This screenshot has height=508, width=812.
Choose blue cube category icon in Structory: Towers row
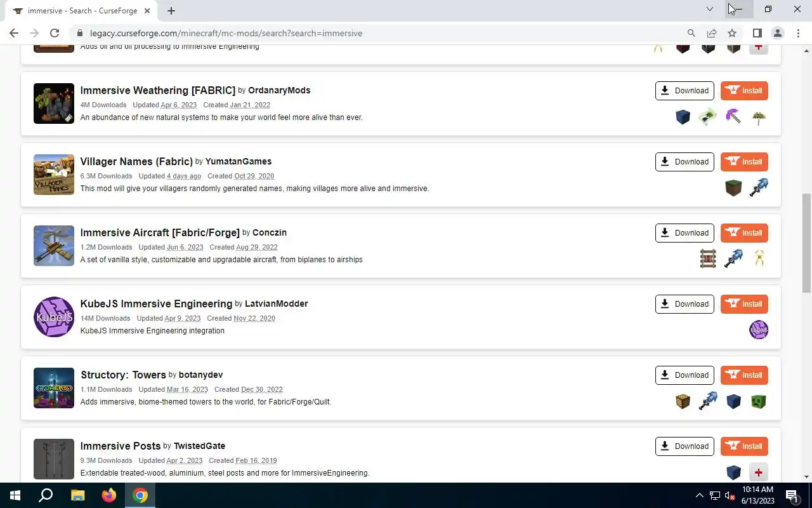click(733, 401)
